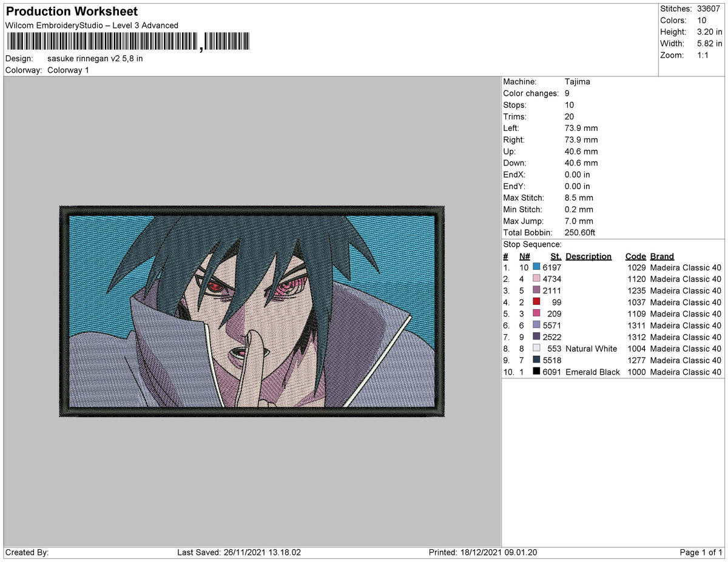Click the St. column header
728x562 pixels.
pyautogui.click(x=556, y=256)
